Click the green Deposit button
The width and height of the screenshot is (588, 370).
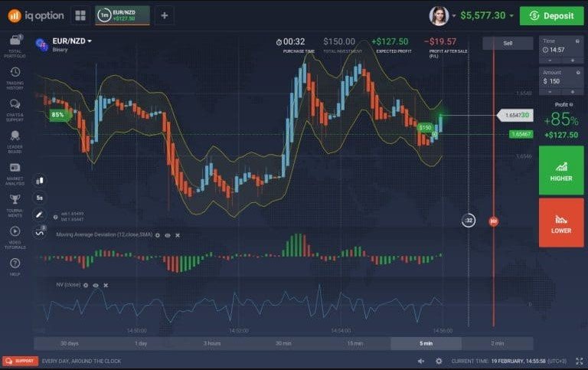point(551,15)
